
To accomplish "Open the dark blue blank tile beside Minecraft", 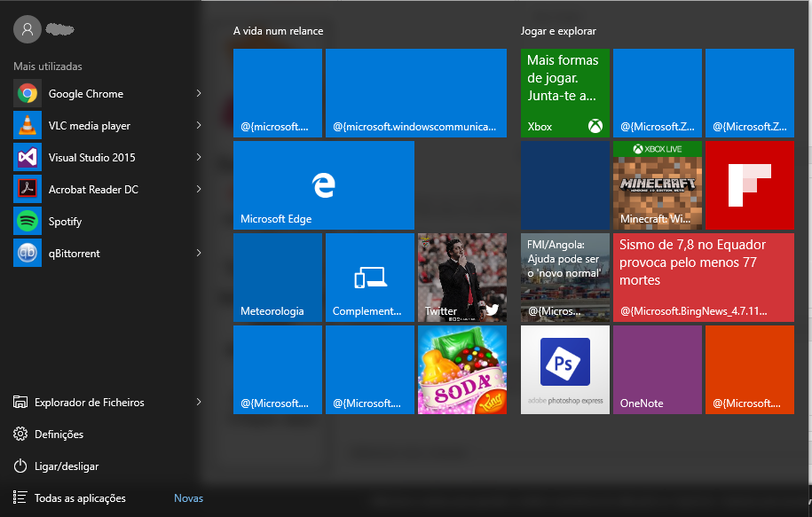I will 565,185.
